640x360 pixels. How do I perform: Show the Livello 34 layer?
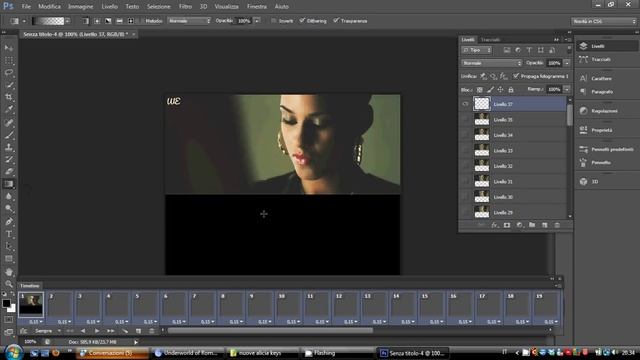coord(465,135)
